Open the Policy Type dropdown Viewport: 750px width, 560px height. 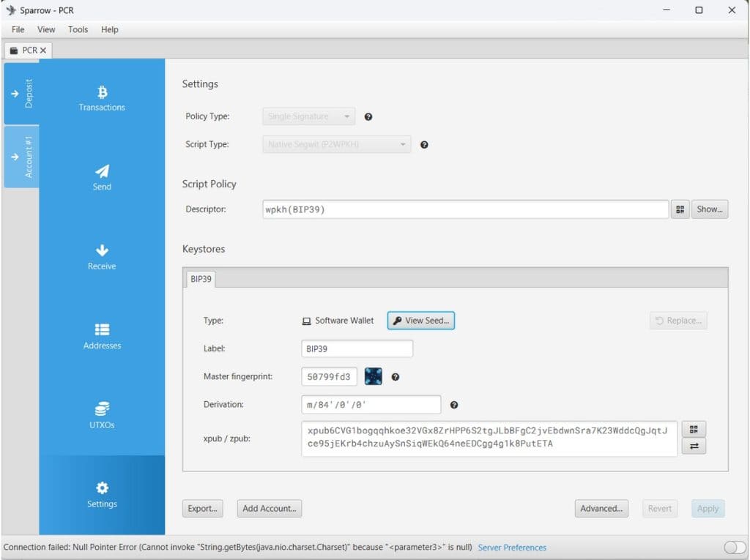pos(308,116)
